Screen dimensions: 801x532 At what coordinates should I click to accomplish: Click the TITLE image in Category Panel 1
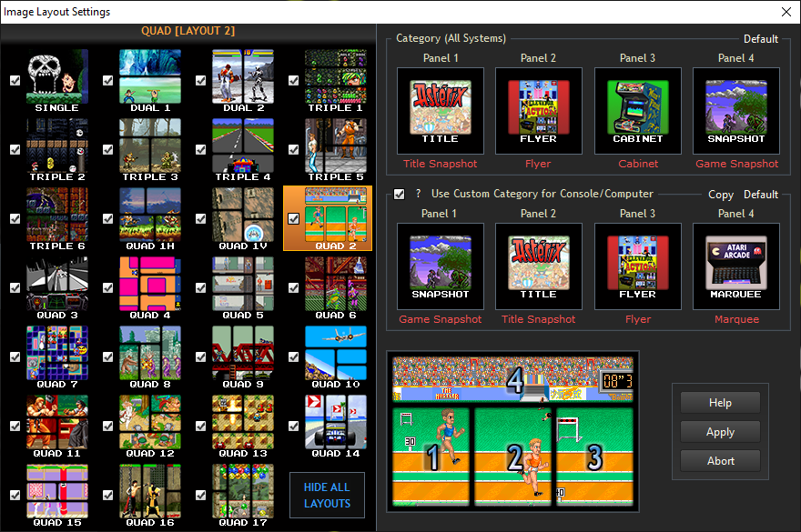tap(440, 109)
